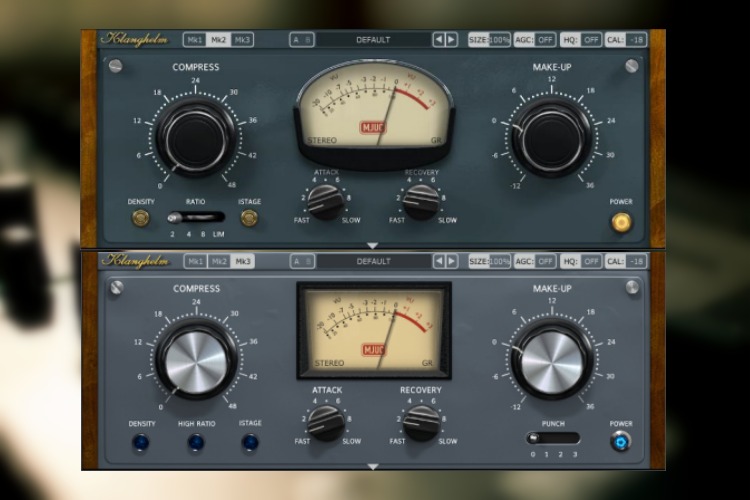Open DEFAULT preset menu in lower plugin
Screen dimensions: 750x500
click(x=374, y=261)
